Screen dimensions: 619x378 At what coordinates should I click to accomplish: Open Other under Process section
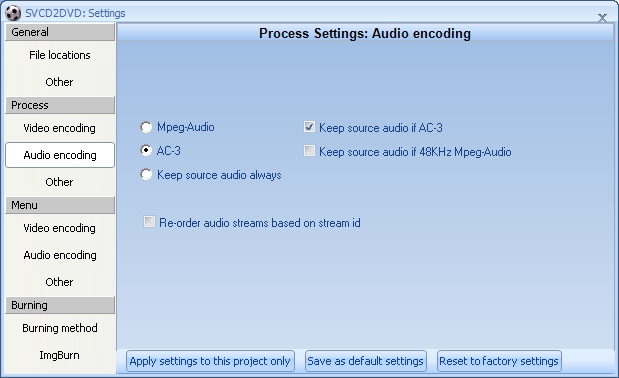click(x=60, y=182)
